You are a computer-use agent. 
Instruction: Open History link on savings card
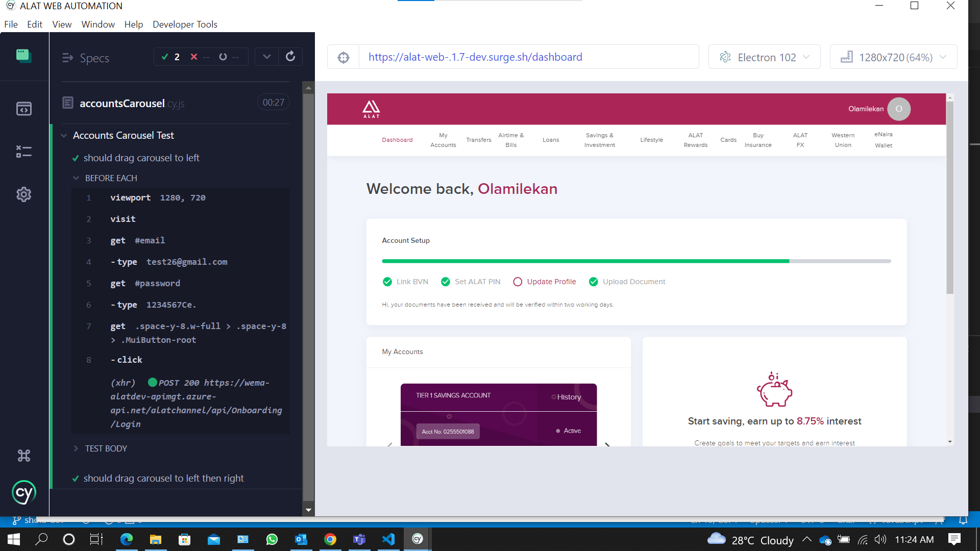point(569,397)
